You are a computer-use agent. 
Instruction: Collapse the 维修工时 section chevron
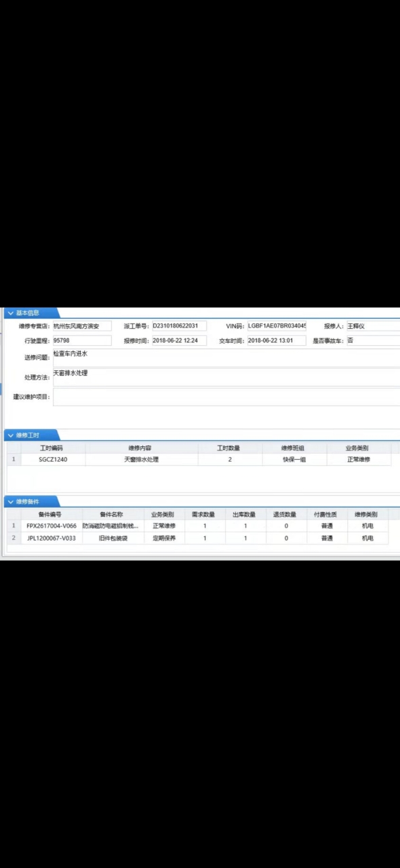click(x=10, y=435)
